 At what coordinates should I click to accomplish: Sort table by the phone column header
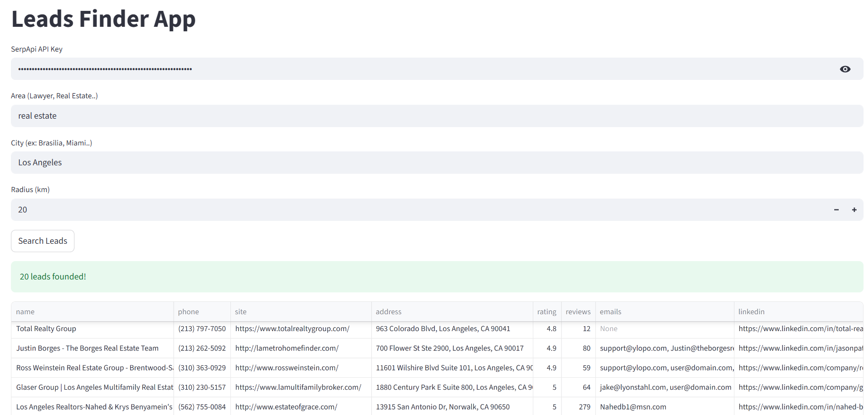pos(202,312)
